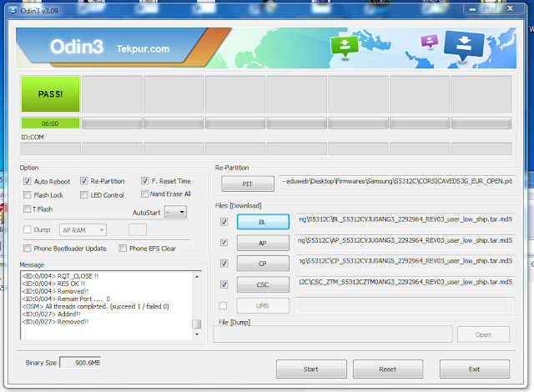Click the empty UMS file path field
This screenshot has width=534, height=392.
(x=405, y=305)
